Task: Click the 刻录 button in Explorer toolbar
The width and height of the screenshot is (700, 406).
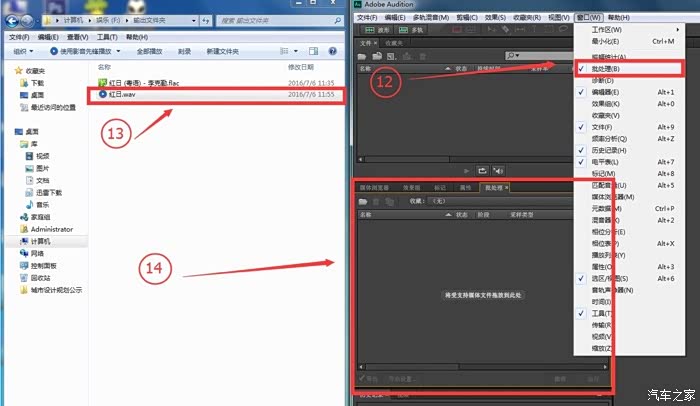Action: click(184, 51)
